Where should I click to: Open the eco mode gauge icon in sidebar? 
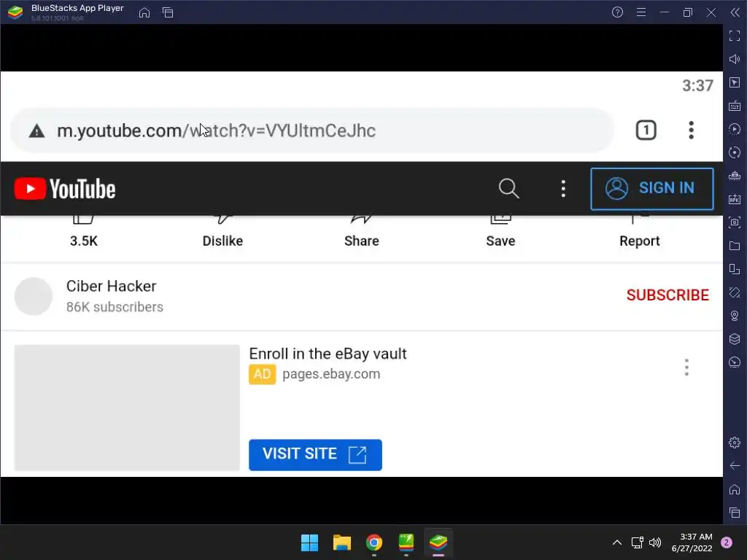[735, 362]
